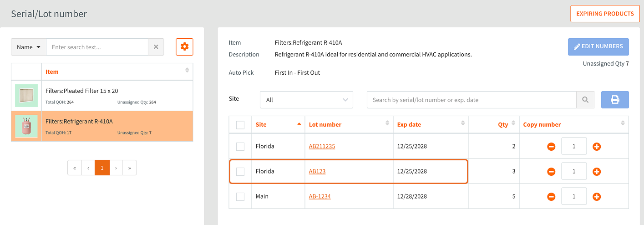Click the Refrigerant R-410A product thumbnail
The width and height of the screenshot is (644, 225).
26,126
